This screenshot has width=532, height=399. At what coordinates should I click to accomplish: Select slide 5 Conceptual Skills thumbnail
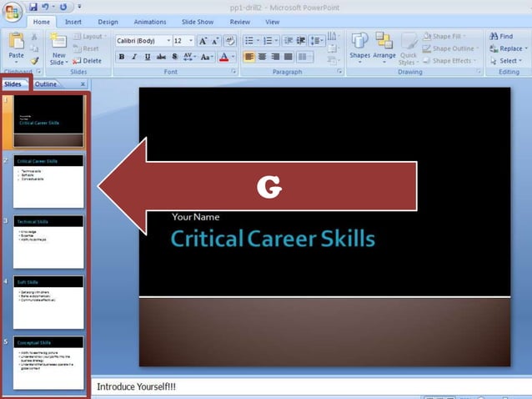pyautogui.click(x=48, y=362)
